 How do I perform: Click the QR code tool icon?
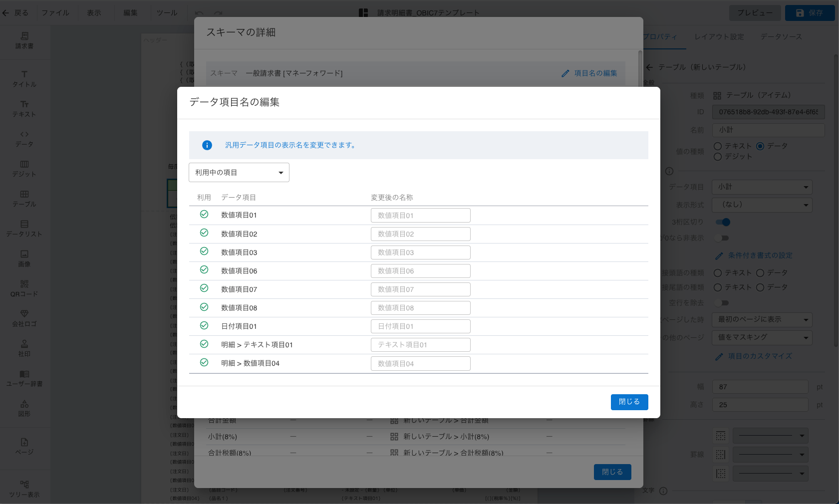24,284
